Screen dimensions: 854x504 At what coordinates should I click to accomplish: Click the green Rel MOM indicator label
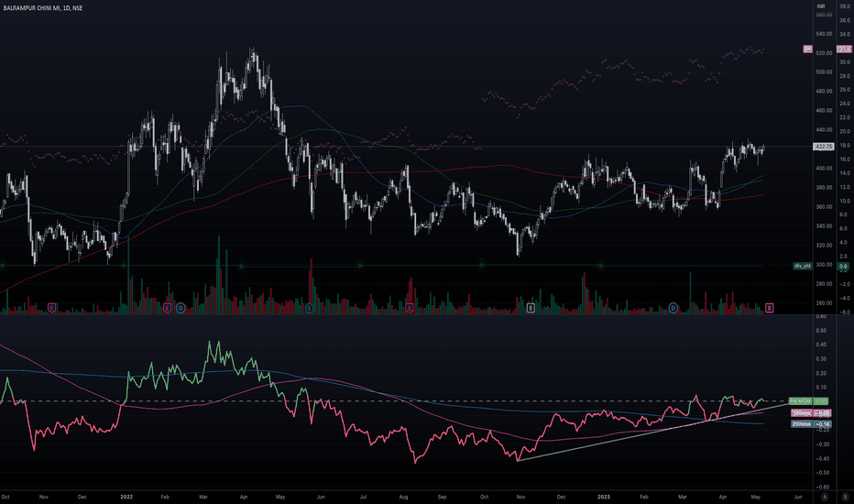pos(801,401)
